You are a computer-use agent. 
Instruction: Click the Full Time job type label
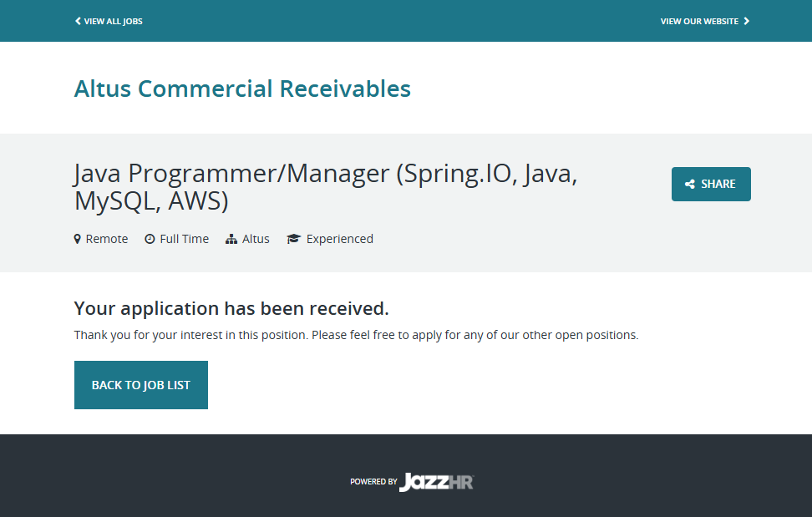[x=185, y=239]
